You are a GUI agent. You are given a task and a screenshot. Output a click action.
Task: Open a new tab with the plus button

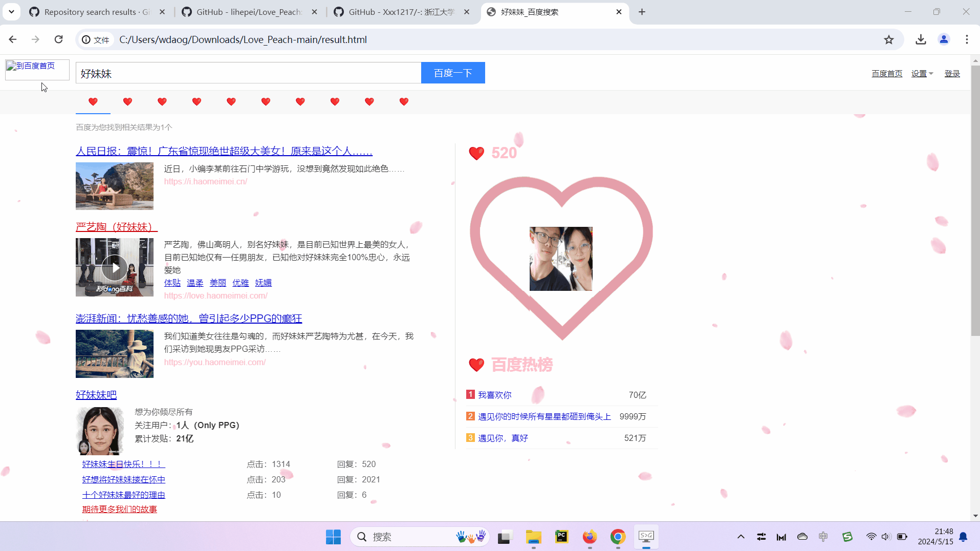[x=642, y=12]
